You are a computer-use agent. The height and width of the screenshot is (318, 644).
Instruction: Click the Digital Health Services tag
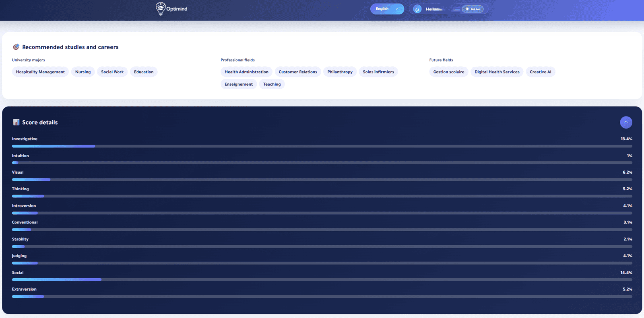tap(497, 72)
